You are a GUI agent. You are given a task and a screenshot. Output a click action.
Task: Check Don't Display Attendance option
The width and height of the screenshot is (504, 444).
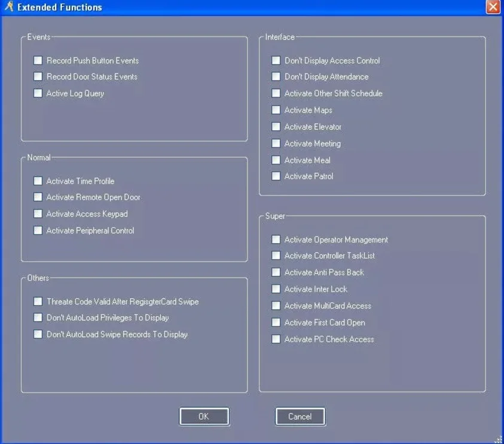click(276, 76)
